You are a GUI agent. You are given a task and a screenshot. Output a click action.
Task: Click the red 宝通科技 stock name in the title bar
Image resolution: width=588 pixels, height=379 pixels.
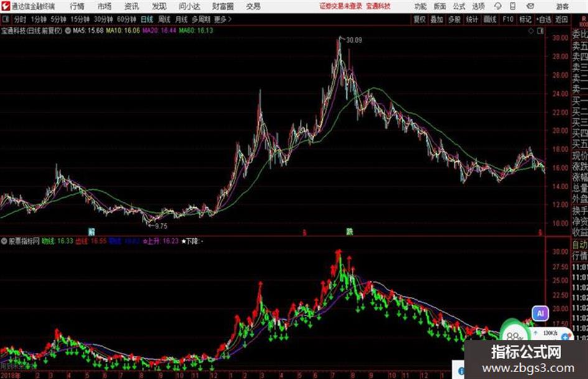point(378,6)
